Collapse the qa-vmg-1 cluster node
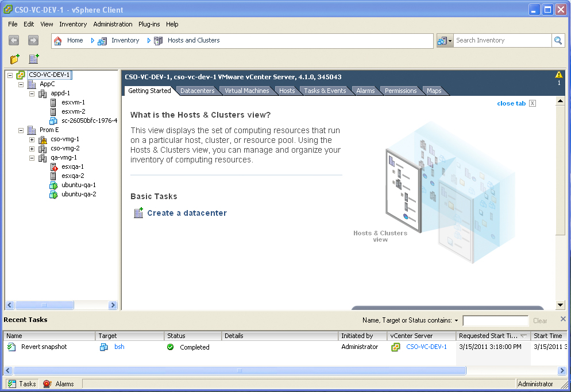571x392 pixels. (32, 158)
